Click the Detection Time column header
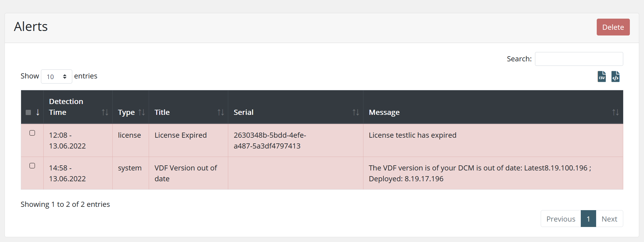 (66, 107)
